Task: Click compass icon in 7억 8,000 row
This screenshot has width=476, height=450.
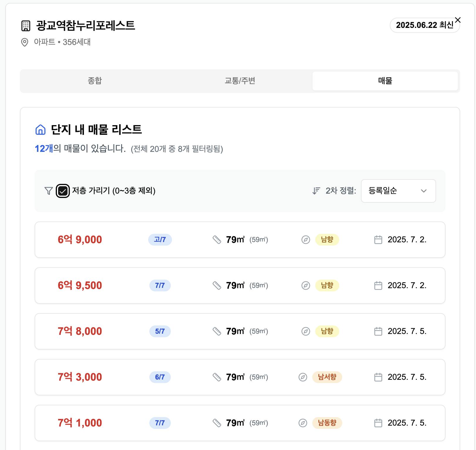Action: [x=306, y=331]
